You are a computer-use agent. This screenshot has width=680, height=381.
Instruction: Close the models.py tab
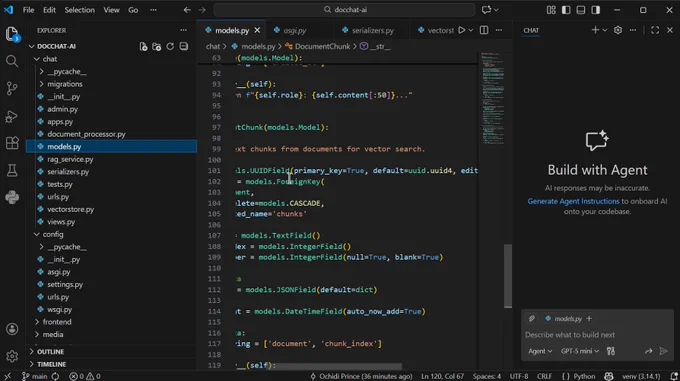tap(257, 30)
